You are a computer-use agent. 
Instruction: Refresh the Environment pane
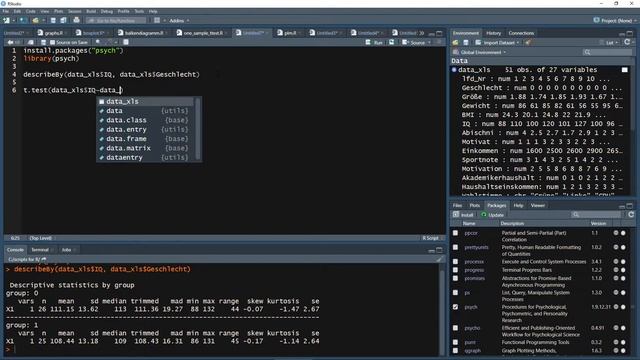click(x=627, y=42)
